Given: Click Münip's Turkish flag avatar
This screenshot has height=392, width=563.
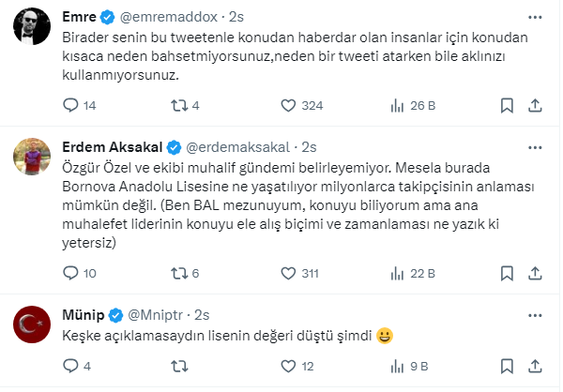Looking at the screenshot, I should point(31,325).
